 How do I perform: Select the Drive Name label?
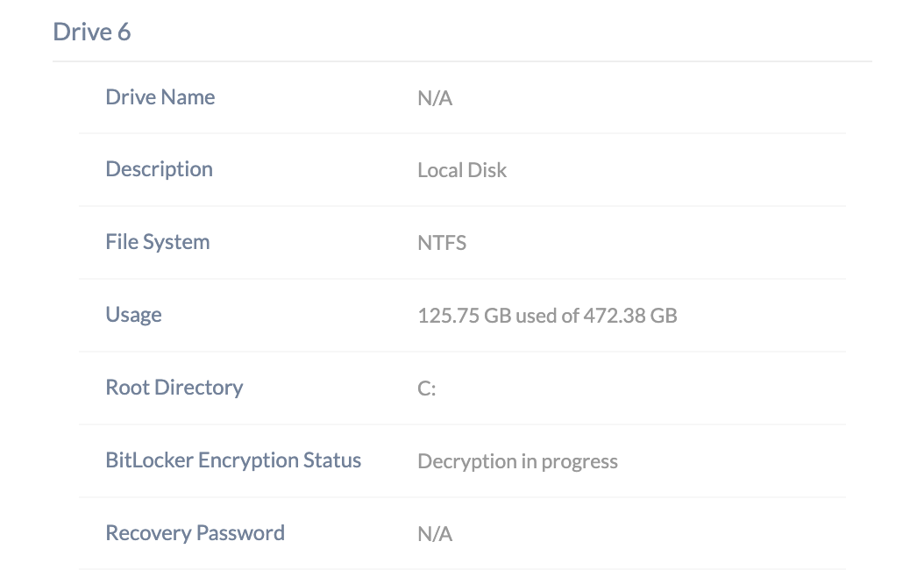(160, 96)
